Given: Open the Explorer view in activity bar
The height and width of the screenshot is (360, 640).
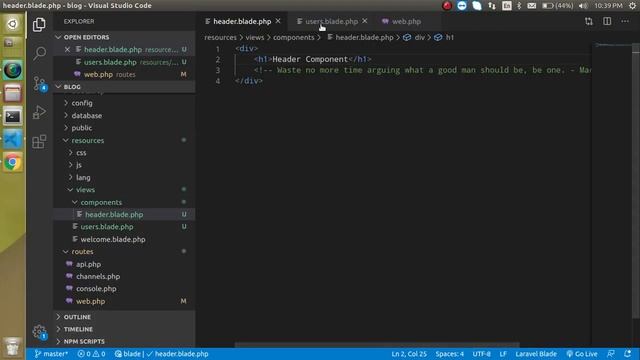Looking at the screenshot, I should [39, 24].
